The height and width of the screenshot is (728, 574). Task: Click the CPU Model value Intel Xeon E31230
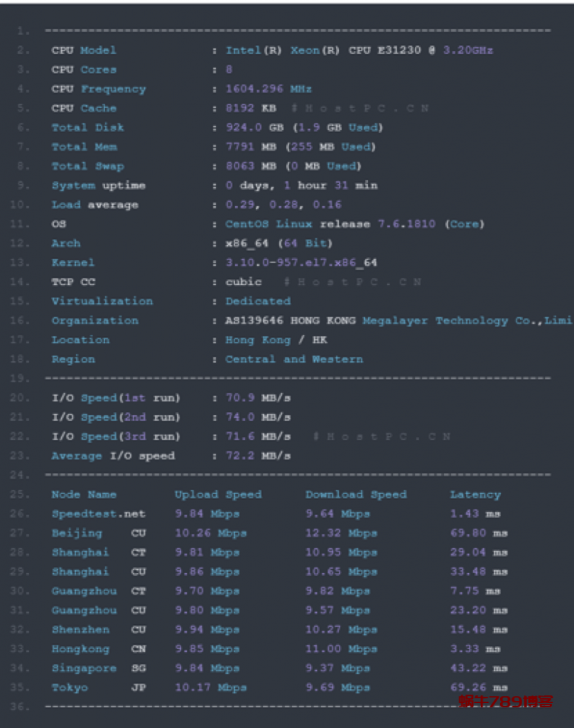tap(359, 50)
